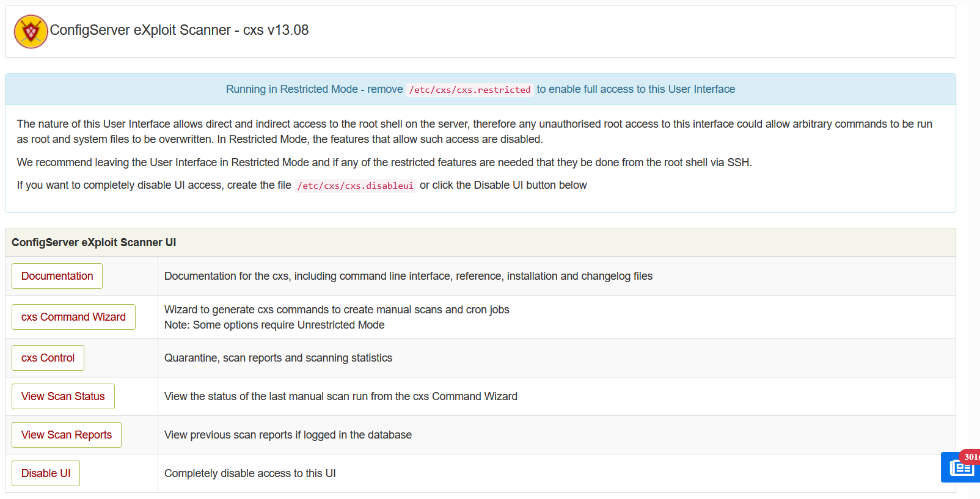This screenshot has height=499, width=980.
Task: Click the Quarantine, scan reports description
Action: coord(278,358)
